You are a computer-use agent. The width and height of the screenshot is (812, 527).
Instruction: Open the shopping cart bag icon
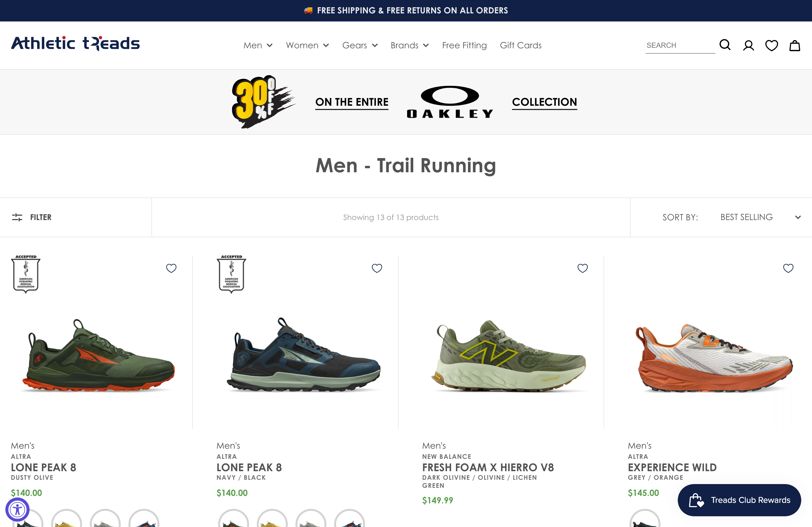(x=795, y=45)
